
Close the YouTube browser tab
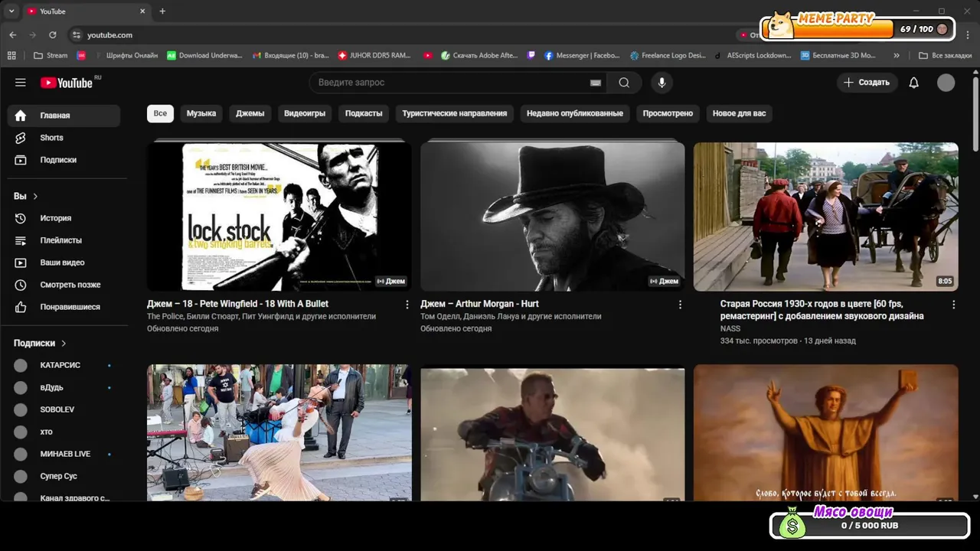click(142, 11)
